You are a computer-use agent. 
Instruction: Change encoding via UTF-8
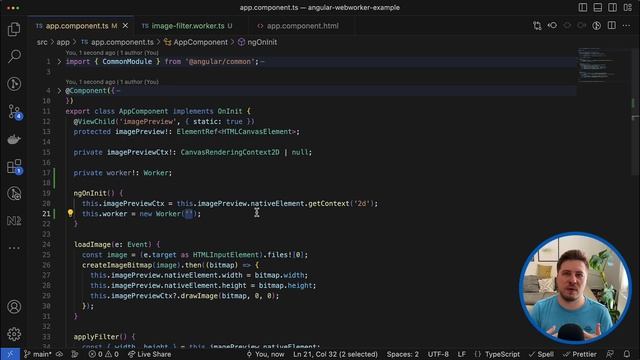pyautogui.click(x=438, y=354)
